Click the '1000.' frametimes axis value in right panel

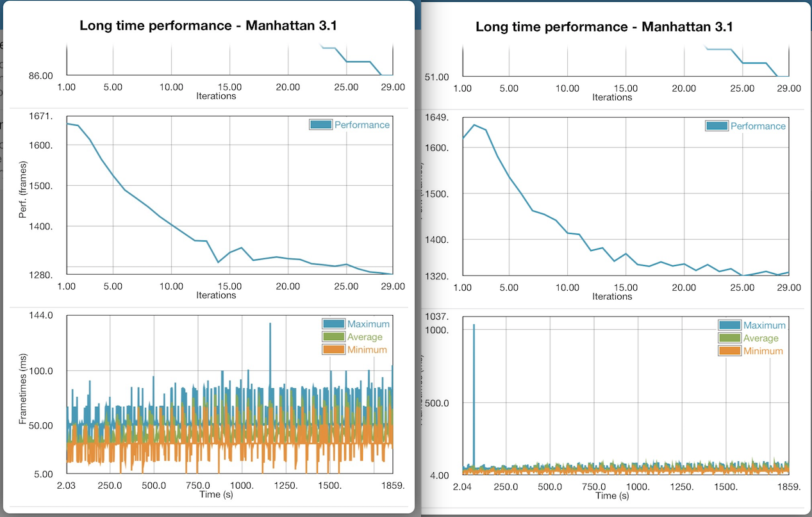click(x=437, y=330)
